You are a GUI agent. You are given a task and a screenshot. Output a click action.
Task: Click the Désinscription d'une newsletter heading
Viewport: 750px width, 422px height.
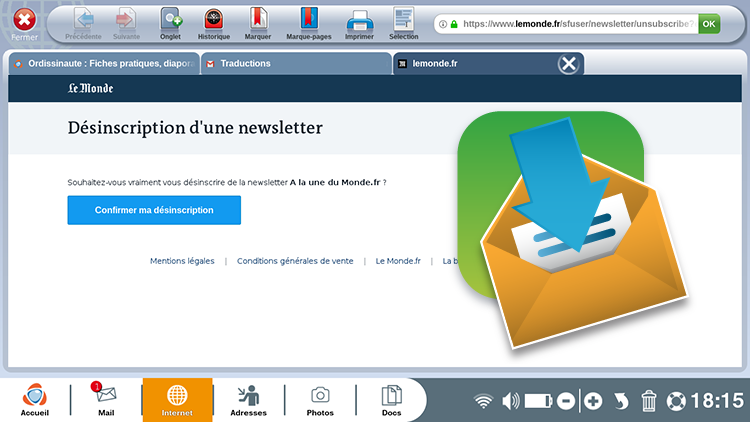coord(195,128)
